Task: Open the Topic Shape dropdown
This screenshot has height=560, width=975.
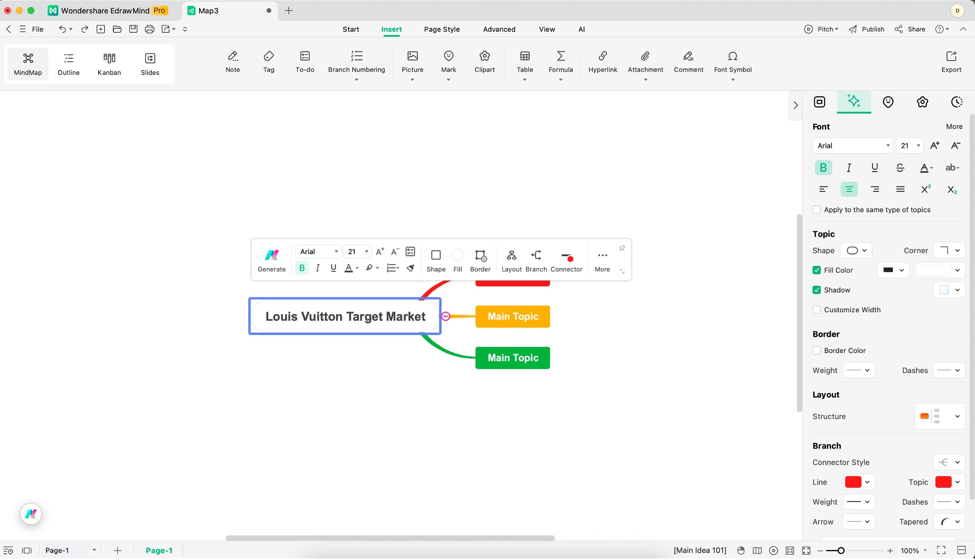Action: (x=856, y=250)
